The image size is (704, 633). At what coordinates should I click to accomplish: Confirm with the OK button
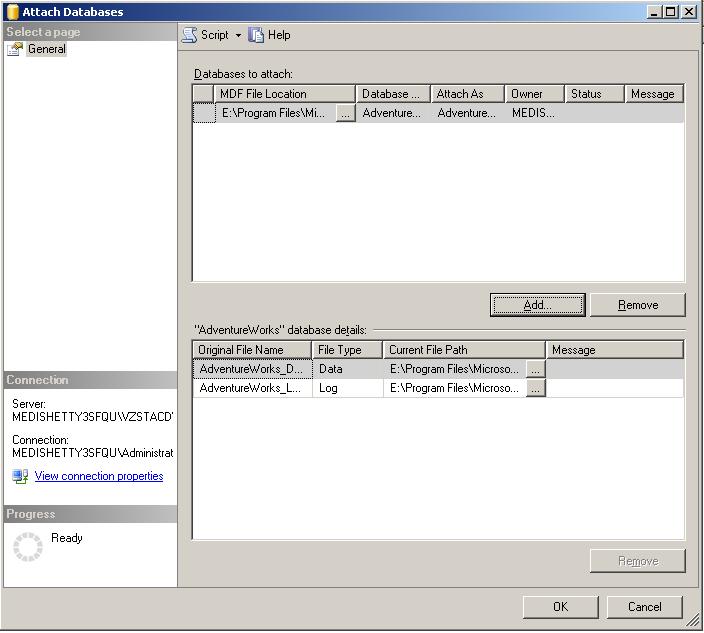(x=560, y=606)
